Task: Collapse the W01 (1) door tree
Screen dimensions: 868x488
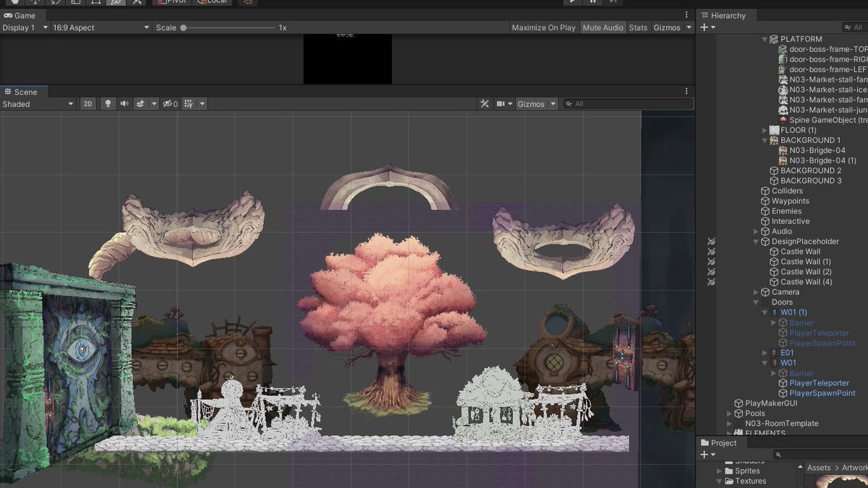Action: [x=765, y=312]
